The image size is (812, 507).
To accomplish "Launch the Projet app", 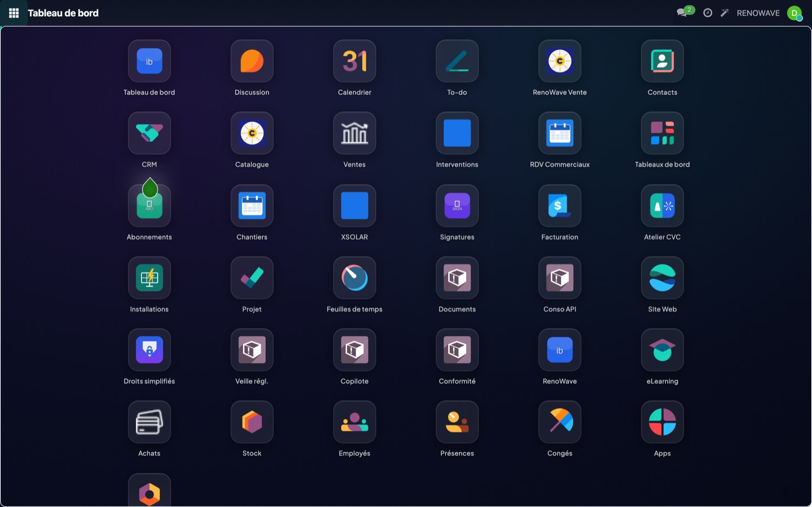I will (252, 278).
